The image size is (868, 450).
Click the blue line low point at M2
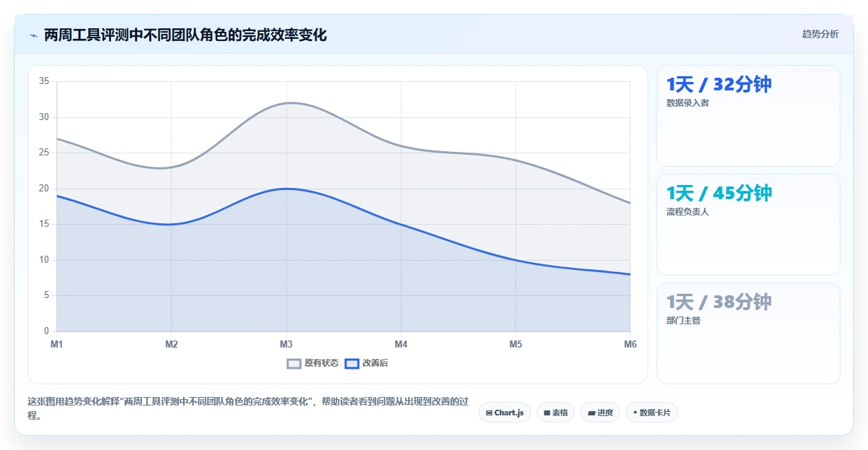coord(171,225)
